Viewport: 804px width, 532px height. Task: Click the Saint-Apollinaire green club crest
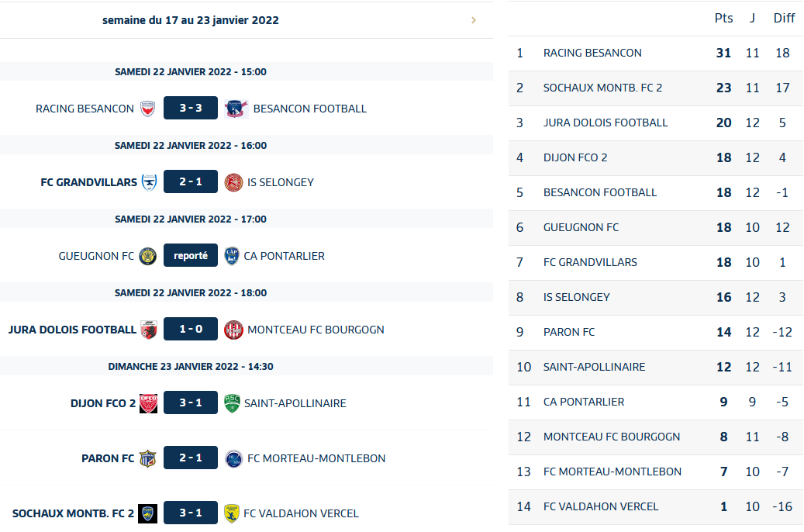[232, 403]
